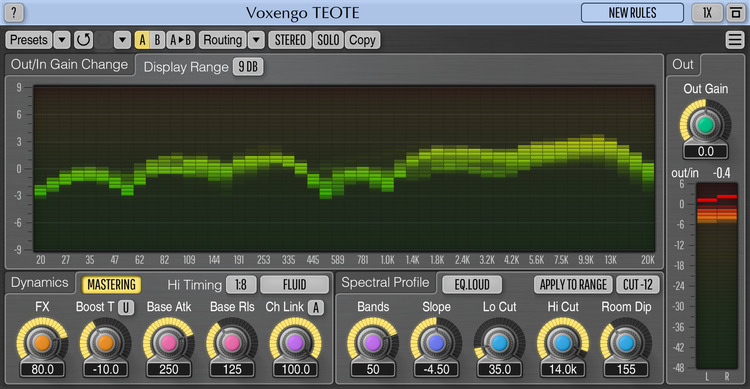The image size is (750, 389).
Task: Click the Out Gain knob
Action: coord(705,125)
